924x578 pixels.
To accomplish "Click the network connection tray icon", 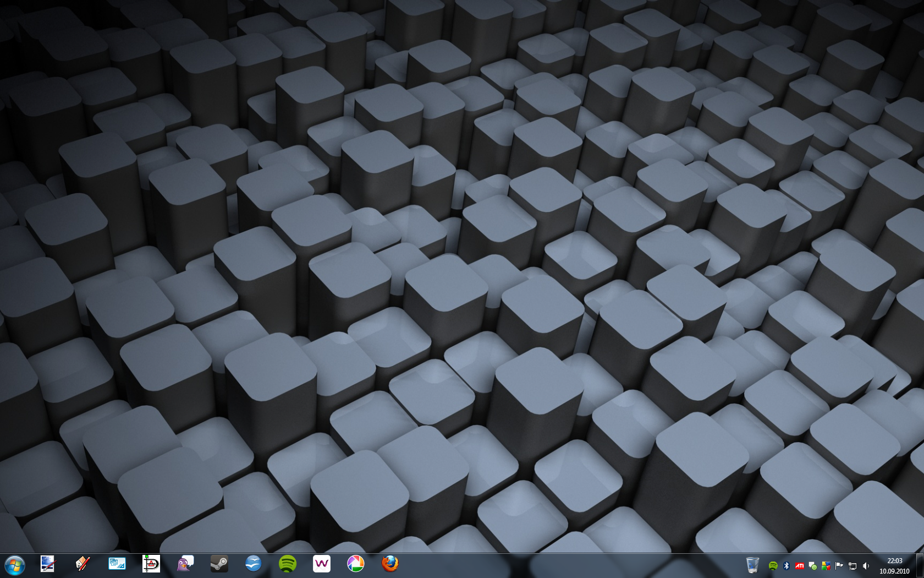I will (853, 566).
